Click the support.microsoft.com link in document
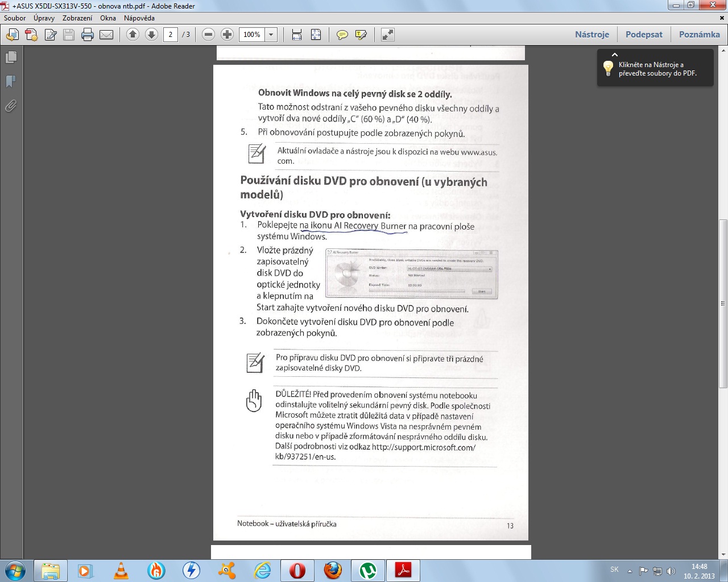Viewport: 728px width, 582px height. [375, 452]
